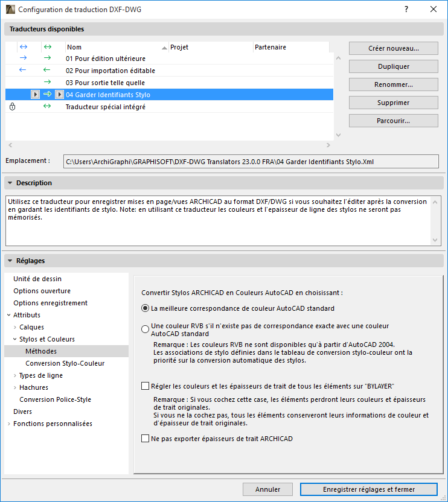Click the lock icon of Traducteur spécial intégré

click(12, 106)
